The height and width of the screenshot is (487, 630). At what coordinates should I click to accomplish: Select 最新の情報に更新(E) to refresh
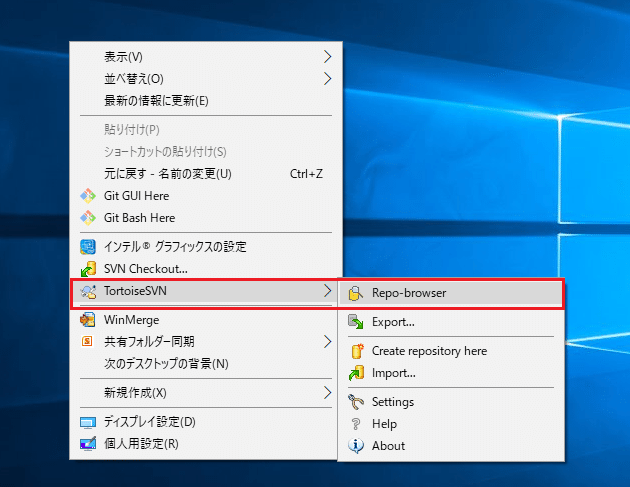206,100
